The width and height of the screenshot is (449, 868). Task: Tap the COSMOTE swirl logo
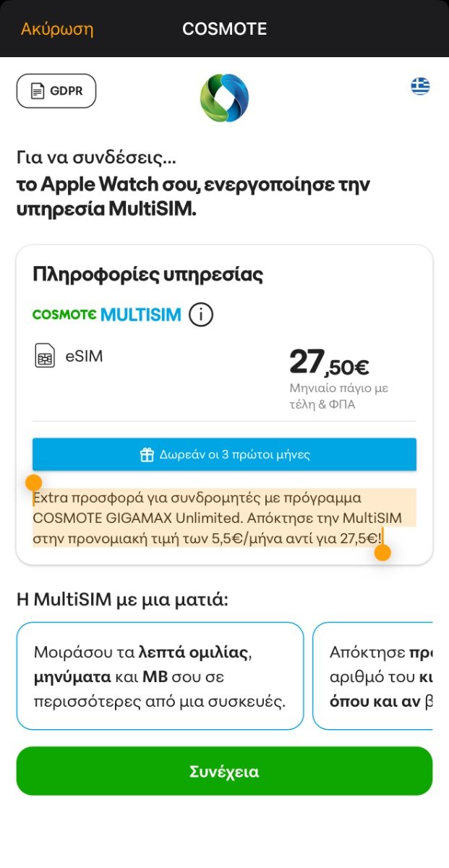click(224, 98)
